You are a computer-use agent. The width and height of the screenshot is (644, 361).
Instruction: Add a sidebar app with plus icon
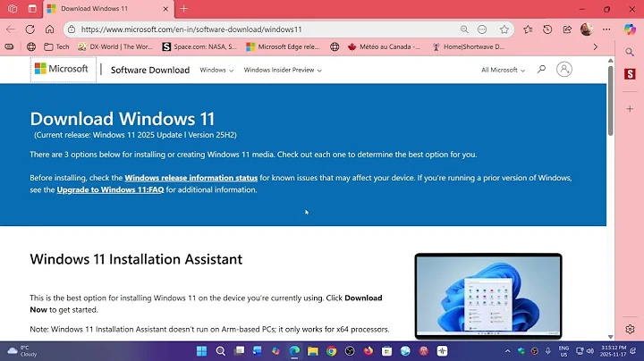tap(630, 109)
